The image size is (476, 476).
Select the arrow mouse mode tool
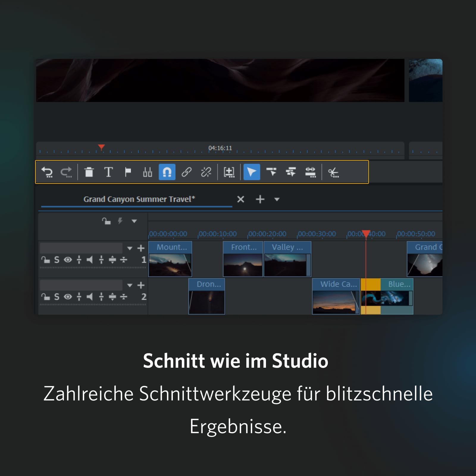[252, 172]
